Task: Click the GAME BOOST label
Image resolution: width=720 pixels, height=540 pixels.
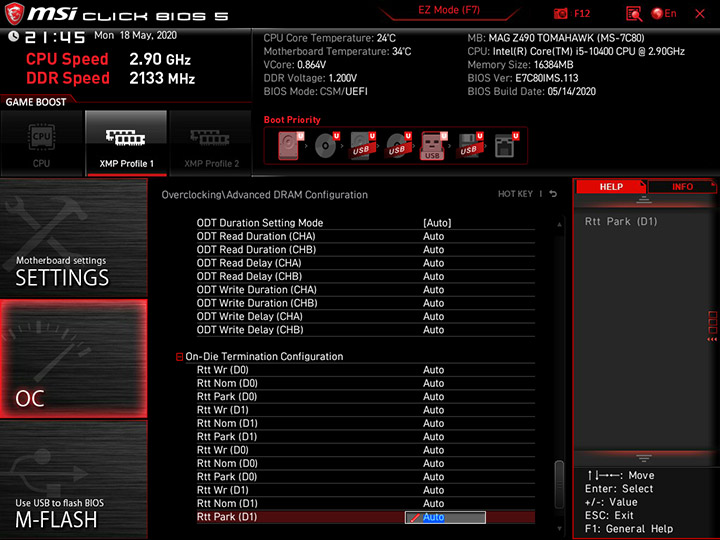Action: (36, 102)
